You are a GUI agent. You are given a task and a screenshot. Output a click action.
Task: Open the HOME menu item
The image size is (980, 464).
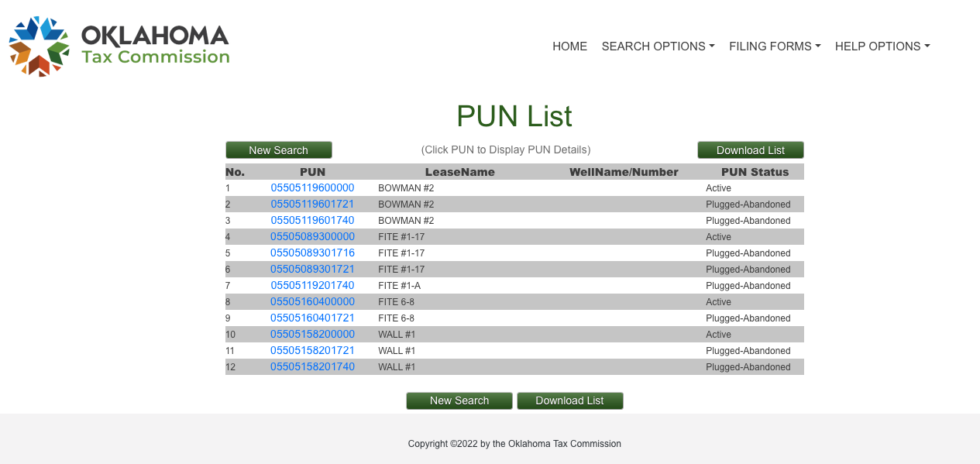pyautogui.click(x=569, y=46)
